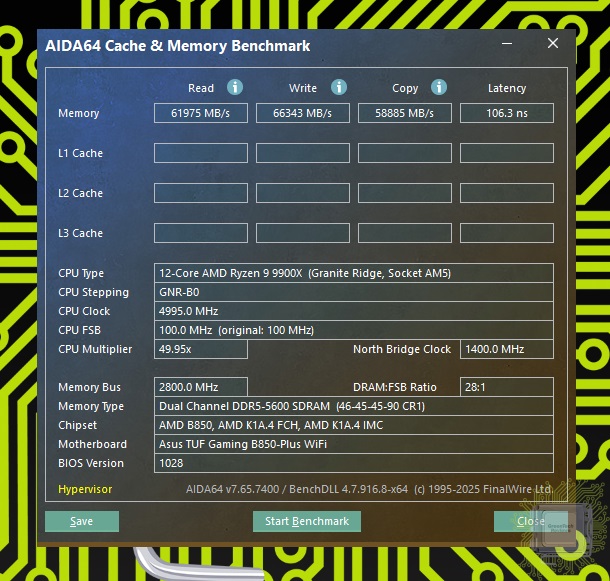Viewport: 610px width, 581px height.
Task: Click the Close button at bottom
Action: 531,521
